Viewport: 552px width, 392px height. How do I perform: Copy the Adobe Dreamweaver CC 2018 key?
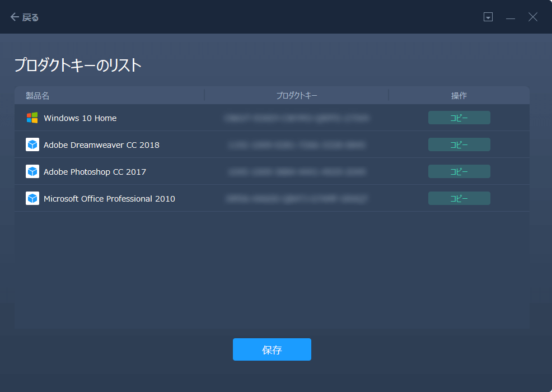tap(459, 144)
